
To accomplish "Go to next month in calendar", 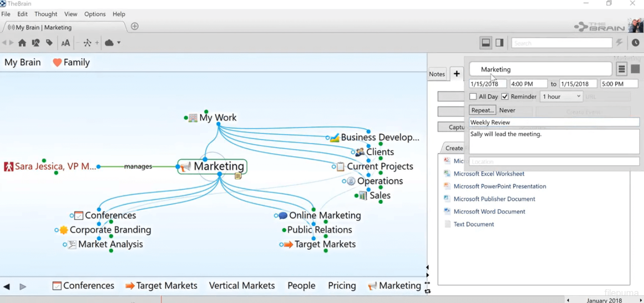I will pos(641,300).
